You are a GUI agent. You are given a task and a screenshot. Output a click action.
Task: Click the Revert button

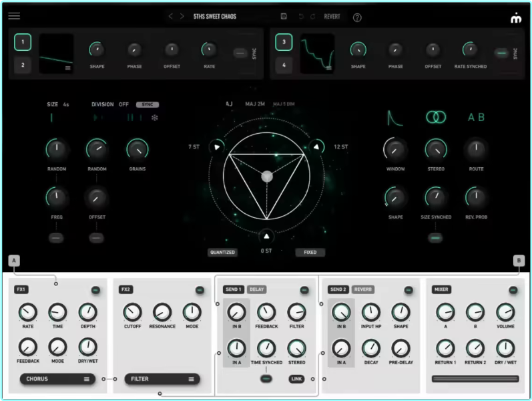[x=332, y=16]
